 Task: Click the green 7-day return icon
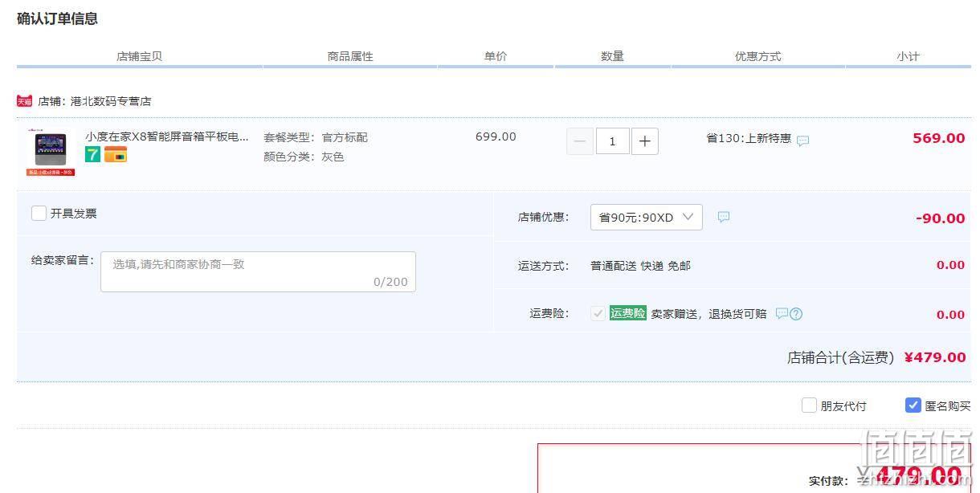click(x=93, y=154)
